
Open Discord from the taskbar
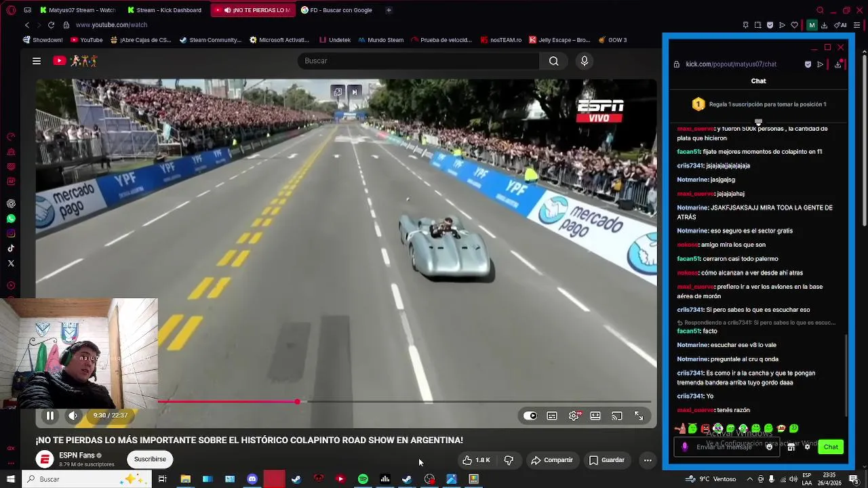pos(252,479)
